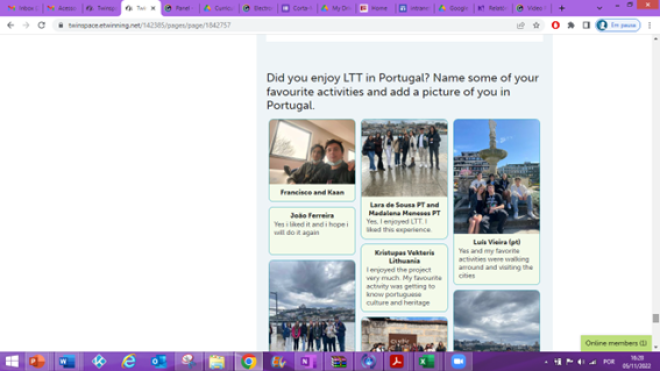
Task: Open the cloudy sky photo below Luis Vieira
Action: tap(497, 321)
